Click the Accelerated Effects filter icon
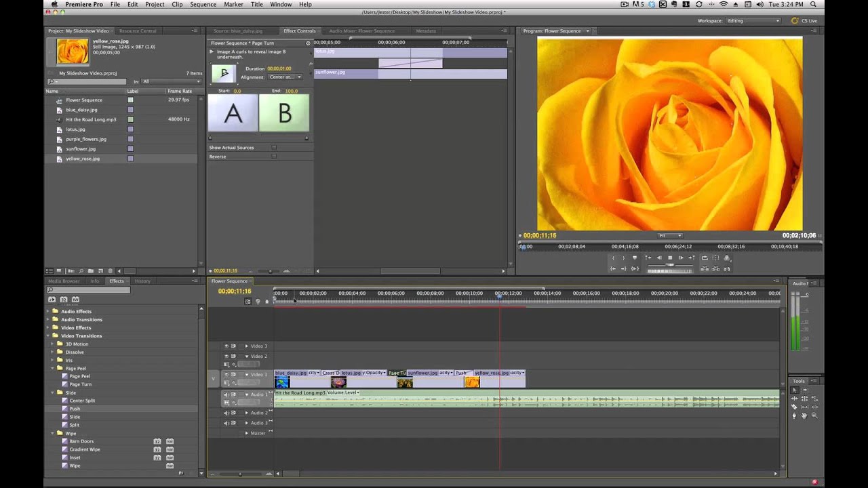 (x=52, y=299)
